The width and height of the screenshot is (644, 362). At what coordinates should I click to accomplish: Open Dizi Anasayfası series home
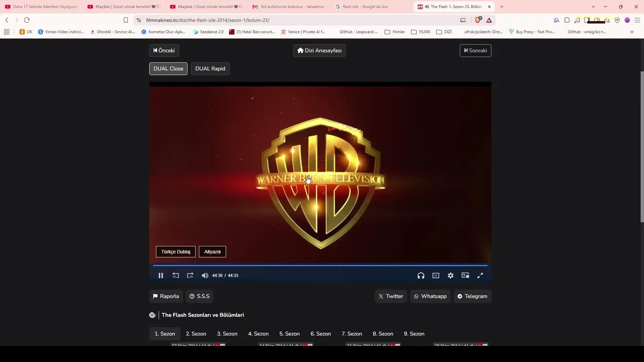319,50
